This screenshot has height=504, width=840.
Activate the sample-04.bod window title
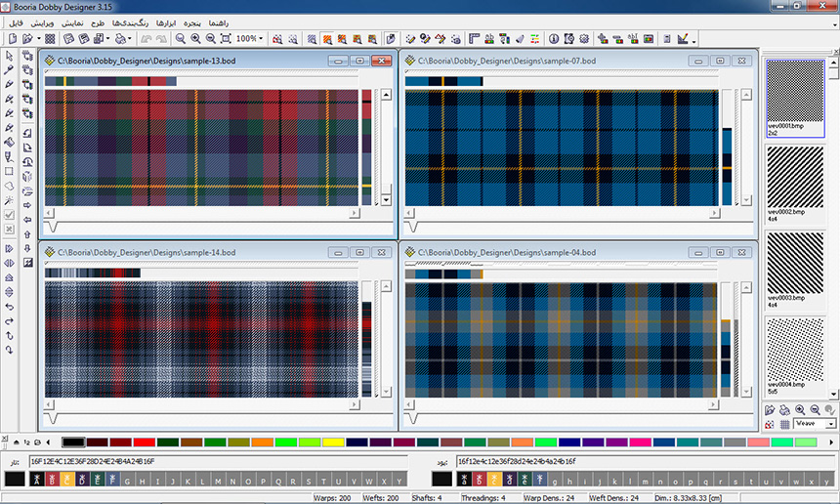click(507, 252)
